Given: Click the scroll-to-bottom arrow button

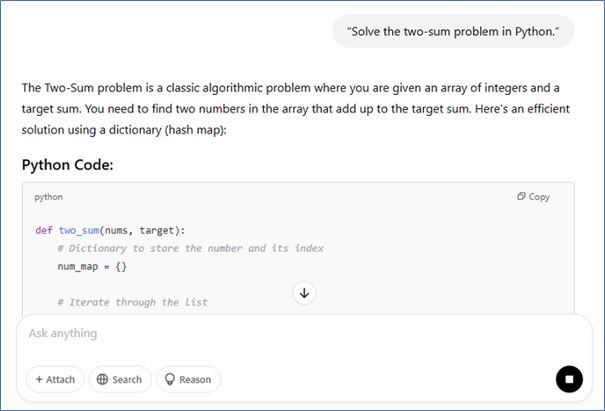Looking at the screenshot, I should [x=305, y=293].
